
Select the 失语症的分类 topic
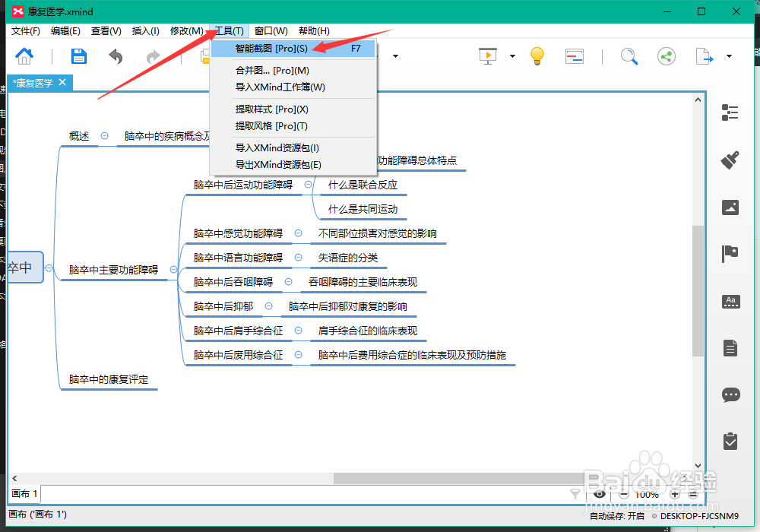pyautogui.click(x=347, y=258)
